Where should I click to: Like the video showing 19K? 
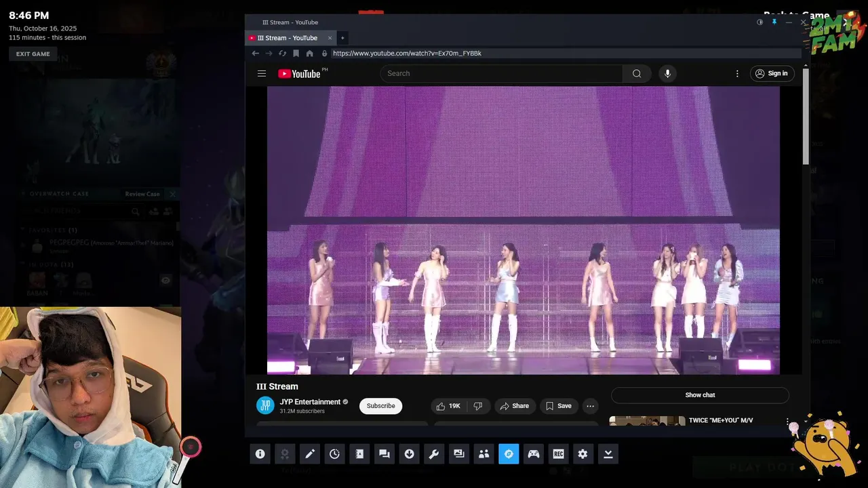point(448,406)
